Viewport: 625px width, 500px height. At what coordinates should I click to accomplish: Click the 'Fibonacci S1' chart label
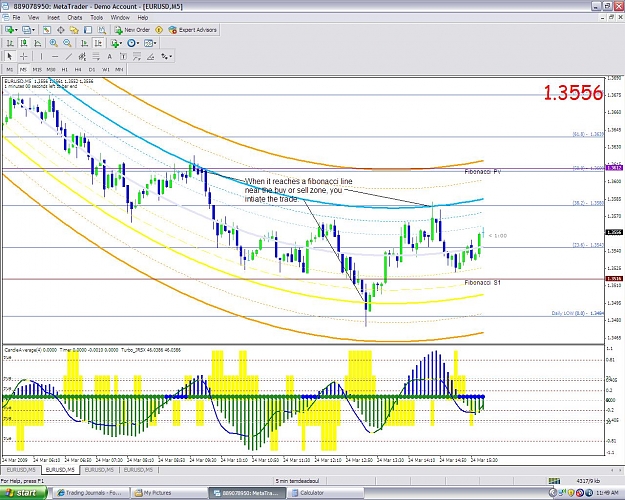(482, 283)
